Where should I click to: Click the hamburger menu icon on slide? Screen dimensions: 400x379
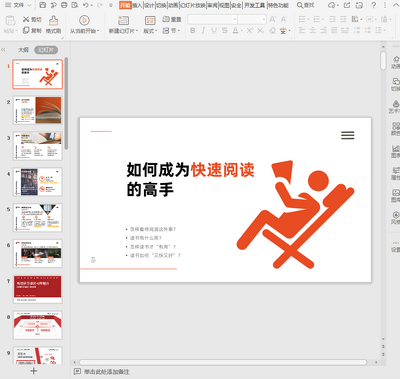coord(348,135)
